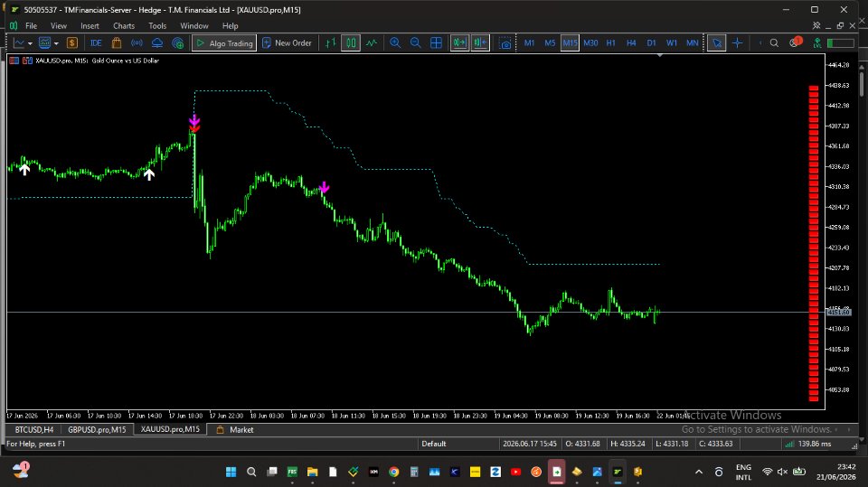Switch chart to bar chart style
This screenshot has width=868, height=487.
[331, 42]
